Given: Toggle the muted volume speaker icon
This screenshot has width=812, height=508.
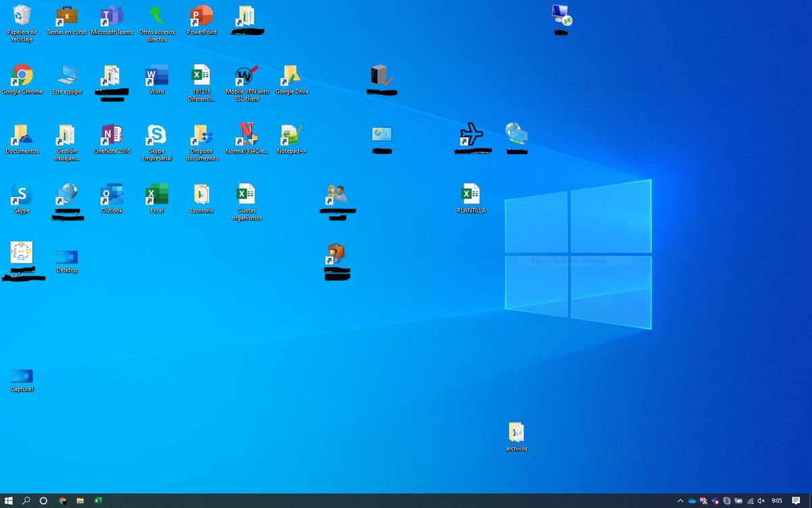Looking at the screenshot, I should coord(761,501).
